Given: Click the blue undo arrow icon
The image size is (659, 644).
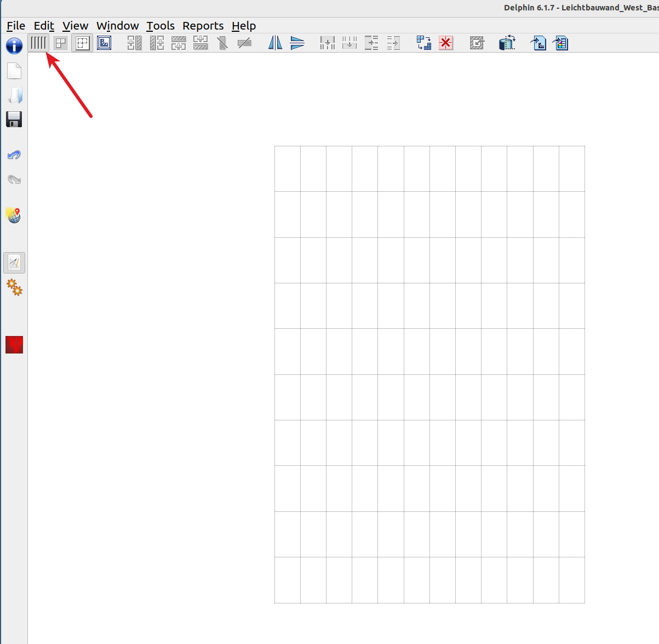Looking at the screenshot, I should coord(14,155).
